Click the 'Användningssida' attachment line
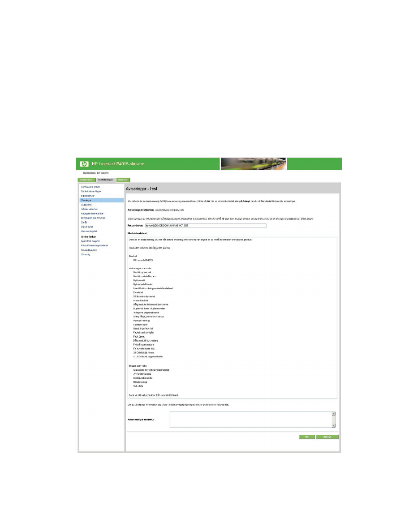Viewport: 400px width, 532px height. pyautogui.click(x=142, y=374)
